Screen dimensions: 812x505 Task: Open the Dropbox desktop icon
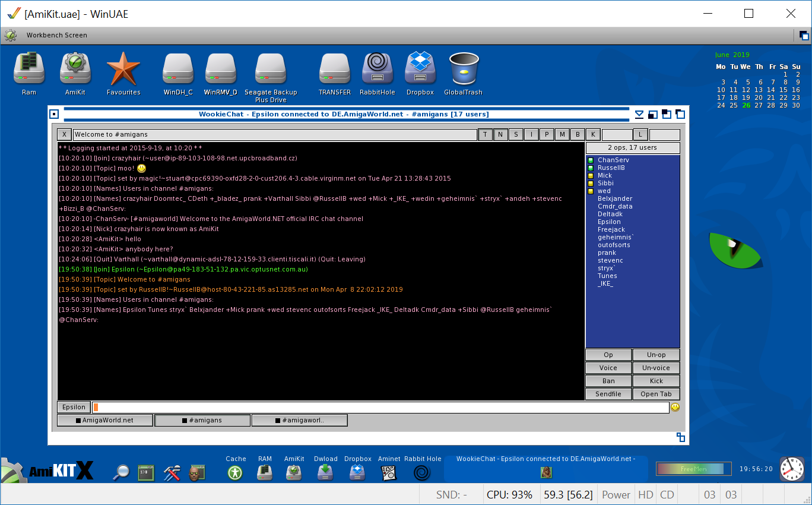[420, 68]
